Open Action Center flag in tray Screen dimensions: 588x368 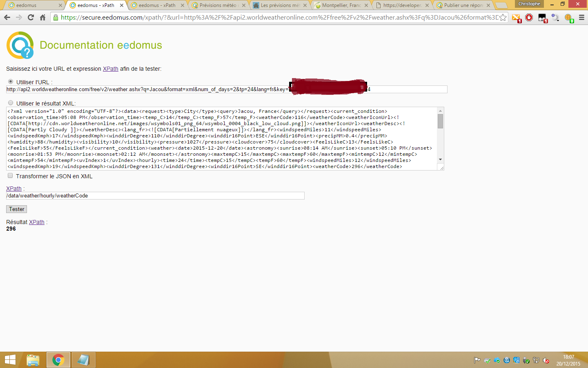(x=477, y=360)
